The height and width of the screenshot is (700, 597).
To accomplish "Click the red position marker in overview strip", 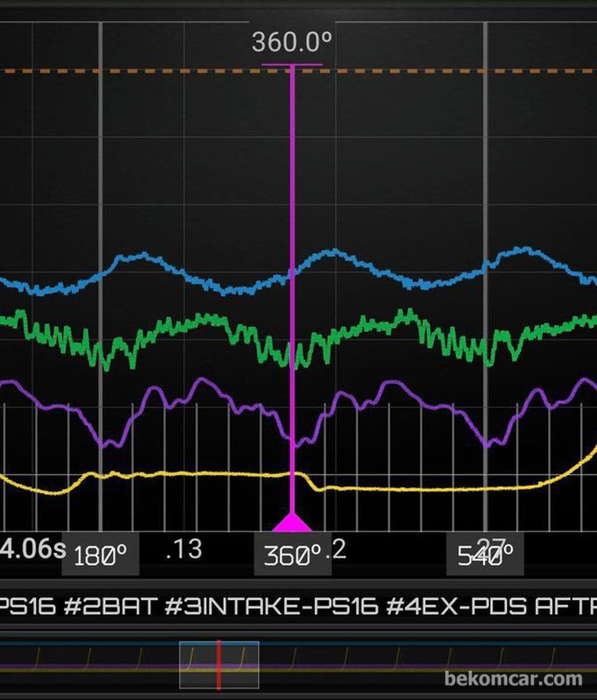I will (218, 665).
